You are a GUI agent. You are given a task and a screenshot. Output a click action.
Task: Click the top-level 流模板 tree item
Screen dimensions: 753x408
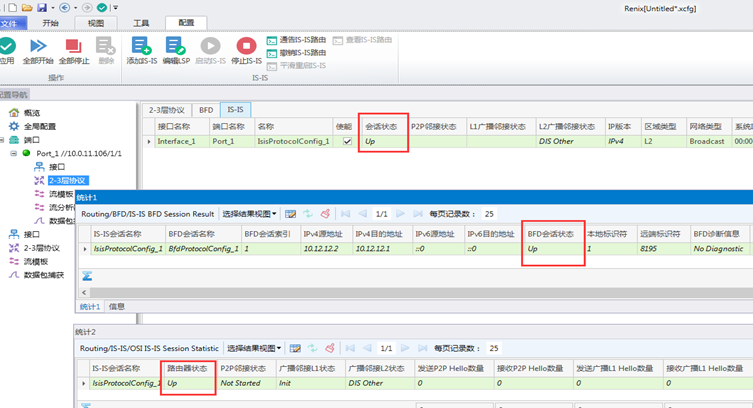36,262
